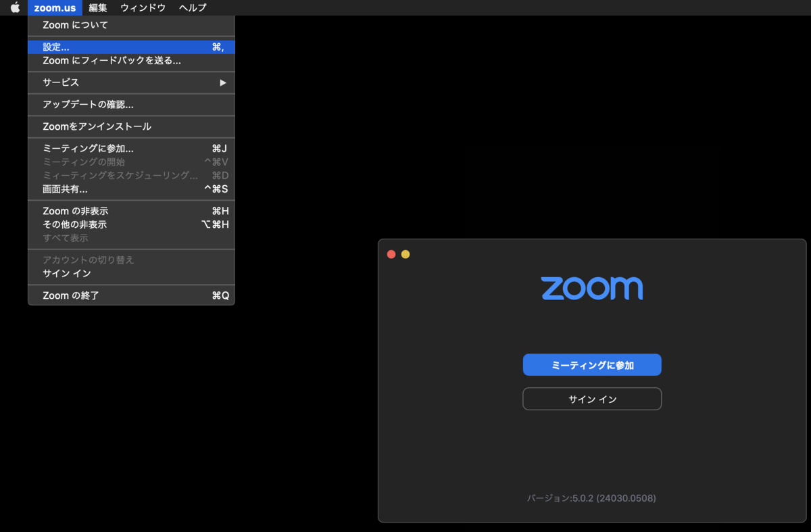Minimize Zoom window with yellow button
The height and width of the screenshot is (532, 811).
click(x=405, y=254)
